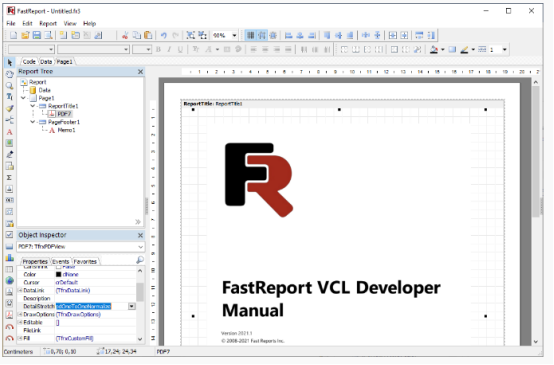Paste from clipboard using toolbar icon
This screenshot has width=554, height=365.
click(148, 35)
